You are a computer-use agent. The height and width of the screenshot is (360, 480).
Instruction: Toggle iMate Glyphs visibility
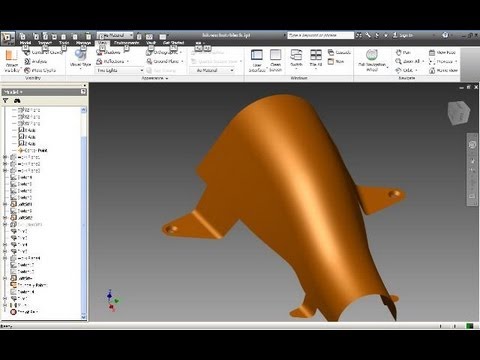point(40,70)
